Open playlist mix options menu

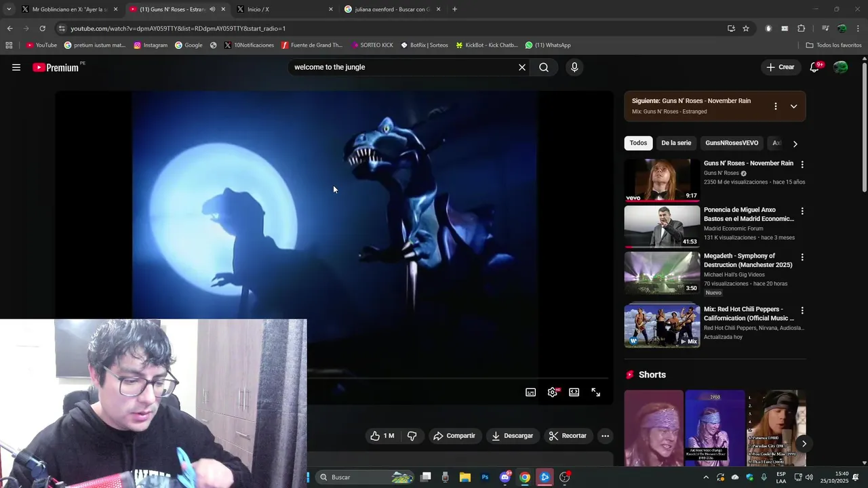click(776, 106)
